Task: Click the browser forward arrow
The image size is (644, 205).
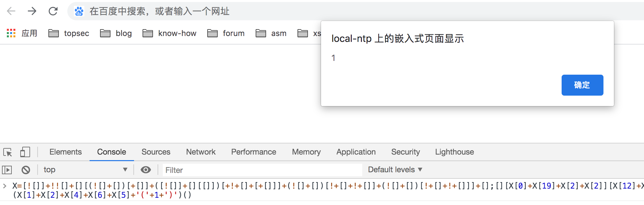Action: click(x=32, y=11)
